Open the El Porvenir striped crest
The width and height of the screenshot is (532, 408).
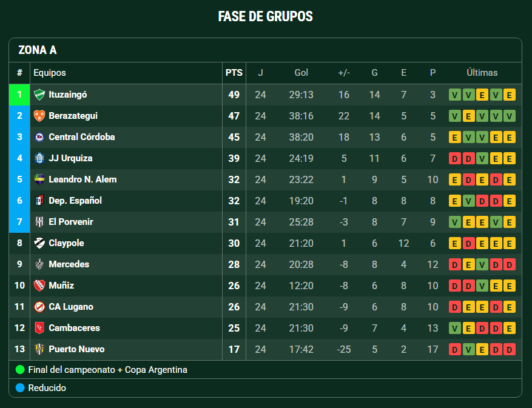(39, 222)
